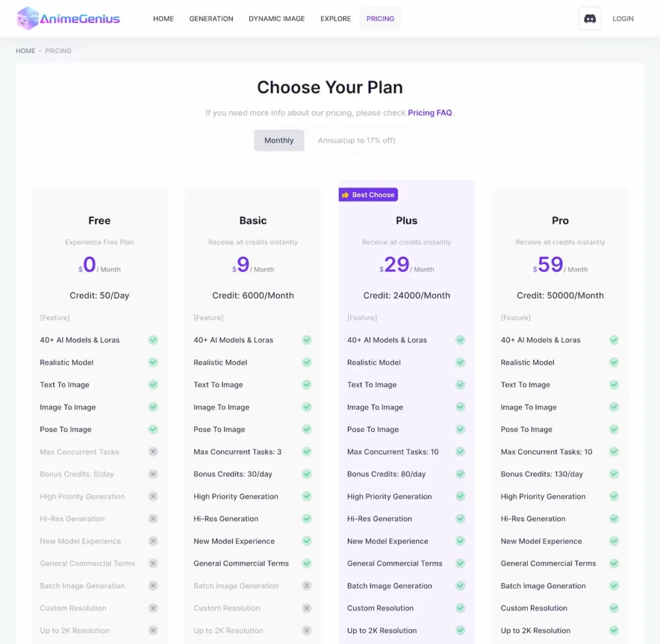Select the Monthly billing option

(278, 140)
